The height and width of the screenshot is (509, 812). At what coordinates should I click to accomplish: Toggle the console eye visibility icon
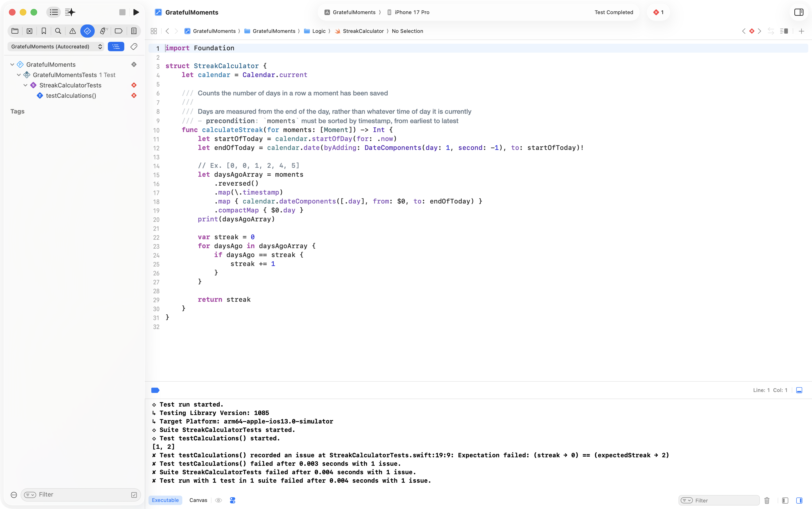[x=219, y=500]
